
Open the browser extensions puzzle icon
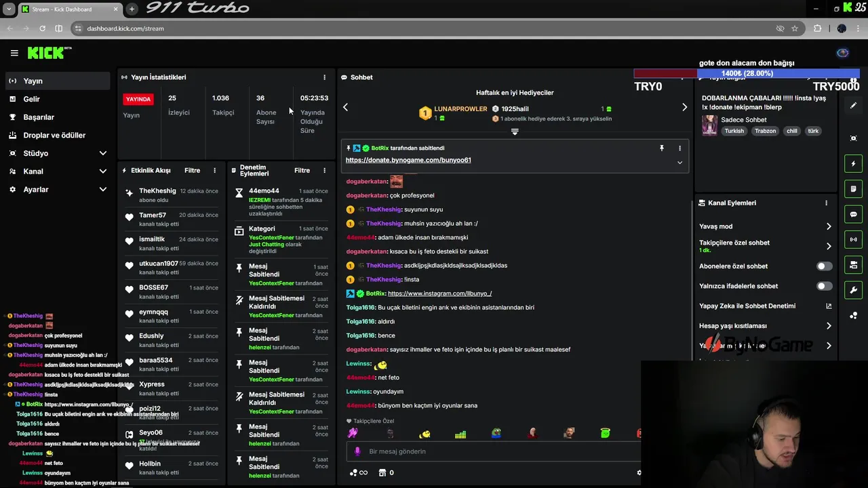click(817, 28)
